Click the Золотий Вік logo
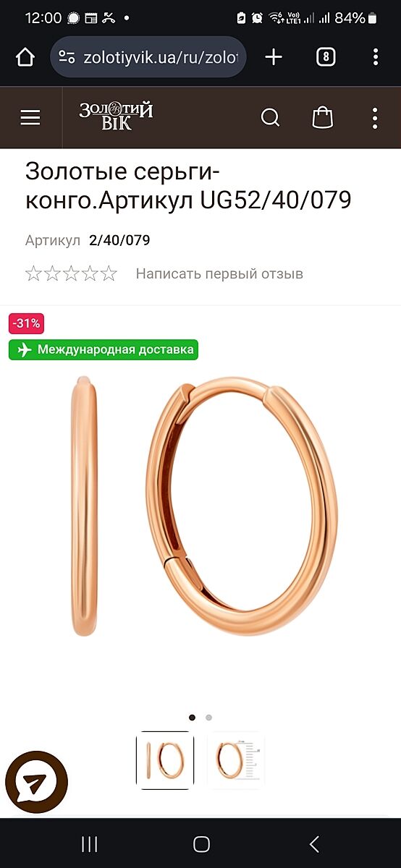The width and height of the screenshot is (401, 868). click(116, 116)
